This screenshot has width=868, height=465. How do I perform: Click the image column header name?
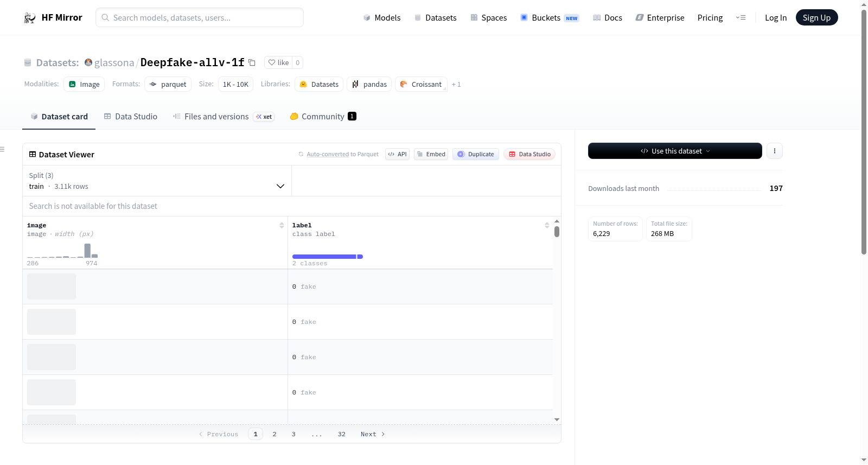(x=37, y=225)
